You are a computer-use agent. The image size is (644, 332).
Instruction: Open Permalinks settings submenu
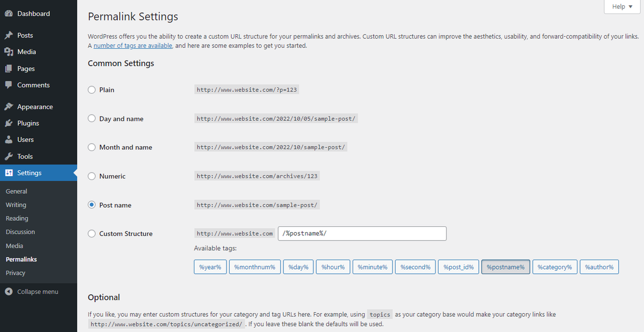21,259
